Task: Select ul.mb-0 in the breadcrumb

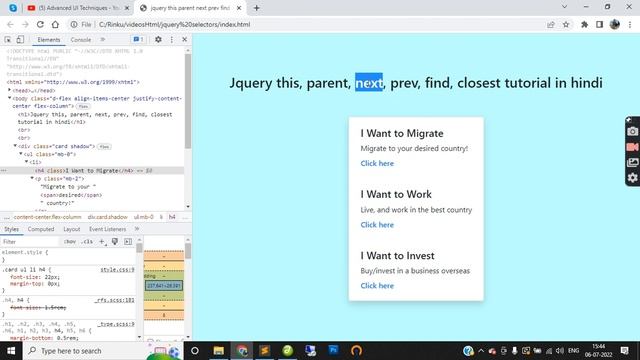Action: pos(144,217)
